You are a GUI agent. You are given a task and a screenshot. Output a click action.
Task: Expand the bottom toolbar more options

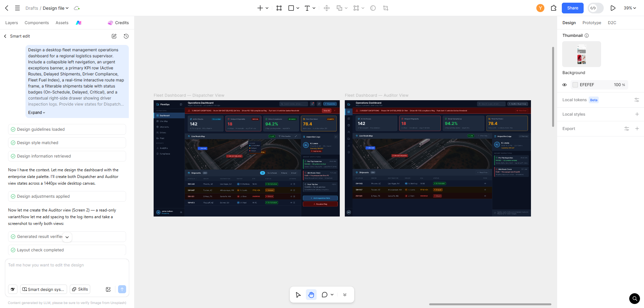coord(345,295)
